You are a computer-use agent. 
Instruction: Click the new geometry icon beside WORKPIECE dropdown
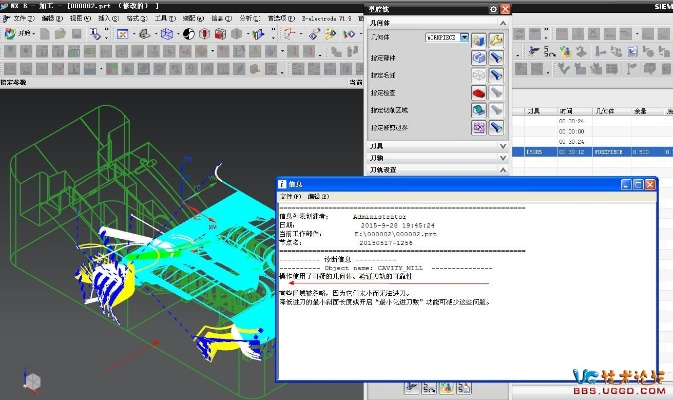[x=478, y=38]
